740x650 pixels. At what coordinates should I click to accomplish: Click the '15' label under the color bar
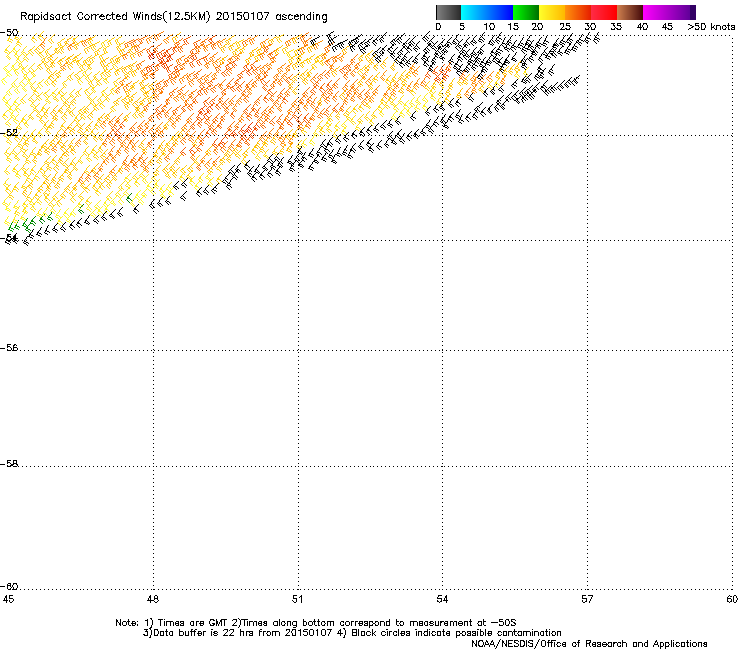(x=513, y=27)
